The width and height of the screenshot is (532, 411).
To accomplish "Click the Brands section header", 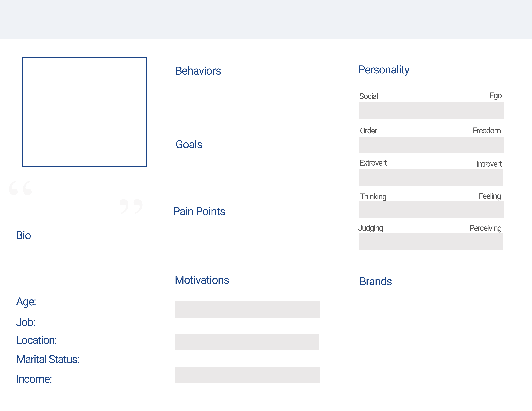I will (x=375, y=281).
